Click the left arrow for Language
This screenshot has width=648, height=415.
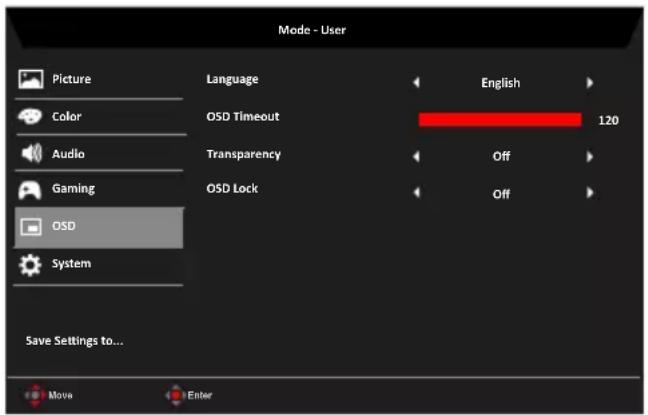[x=416, y=83]
